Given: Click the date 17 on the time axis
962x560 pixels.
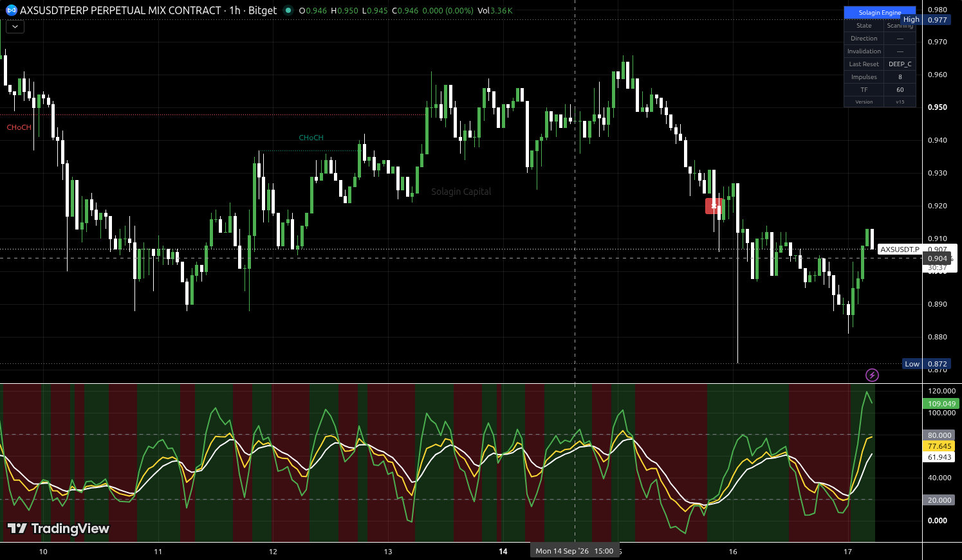Looking at the screenshot, I should coord(847,552).
